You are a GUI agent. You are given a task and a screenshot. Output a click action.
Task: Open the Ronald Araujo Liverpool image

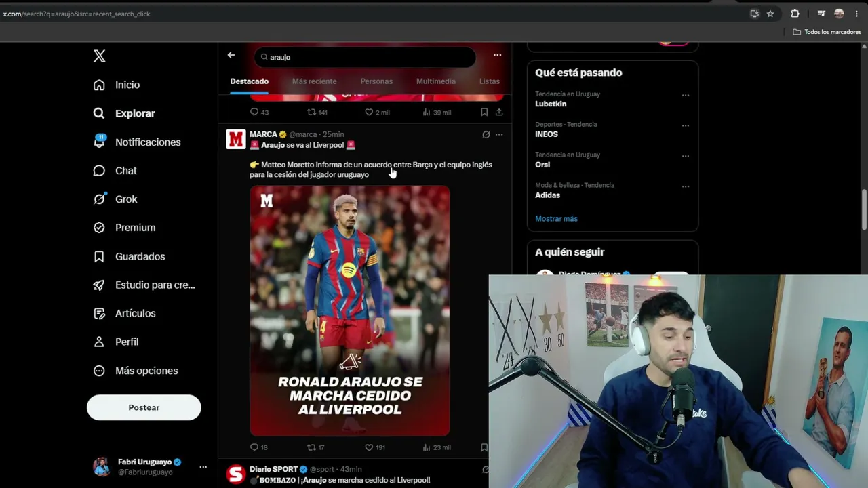tap(350, 311)
